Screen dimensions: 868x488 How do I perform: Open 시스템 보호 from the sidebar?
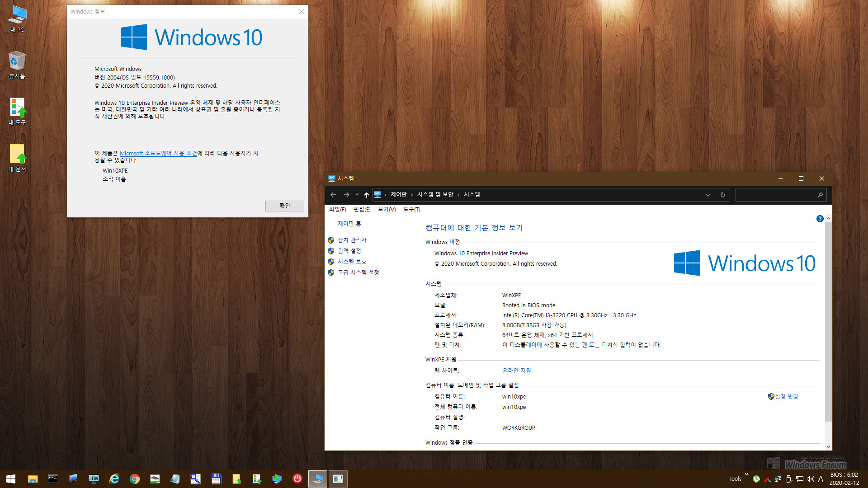point(352,262)
